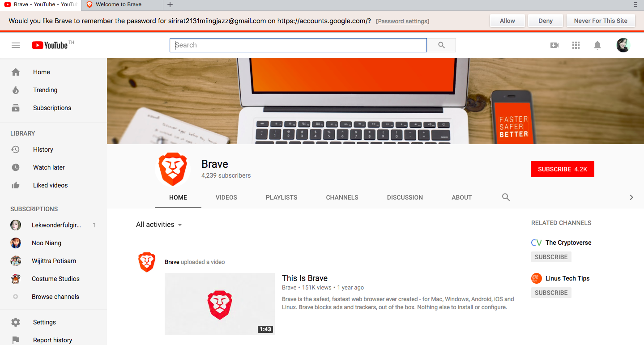Open the notifications bell

click(x=597, y=45)
